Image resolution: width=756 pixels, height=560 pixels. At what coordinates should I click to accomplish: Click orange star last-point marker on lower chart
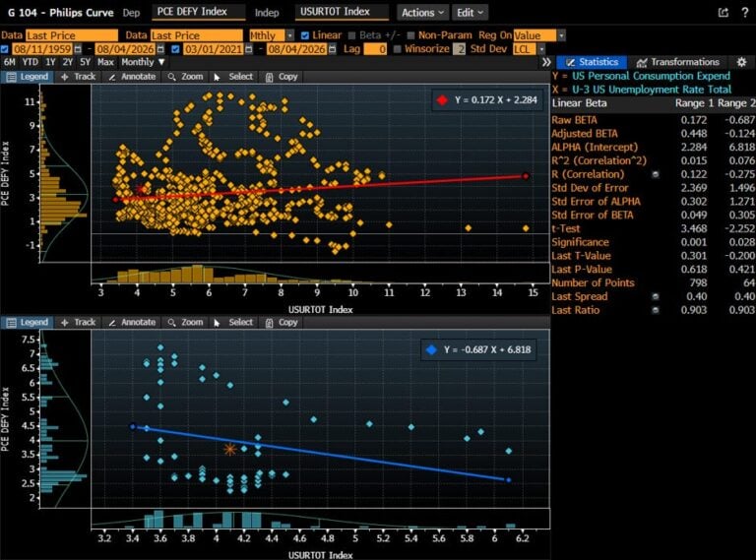click(x=230, y=449)
